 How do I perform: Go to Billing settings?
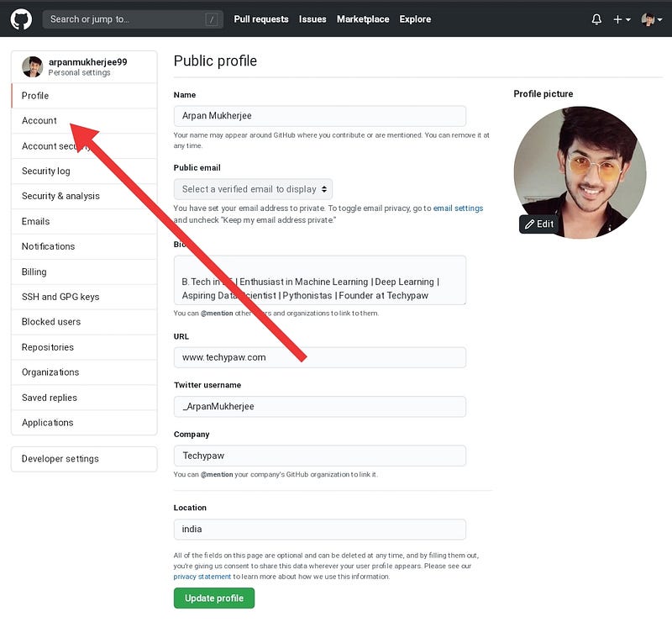tap(84, 272)
